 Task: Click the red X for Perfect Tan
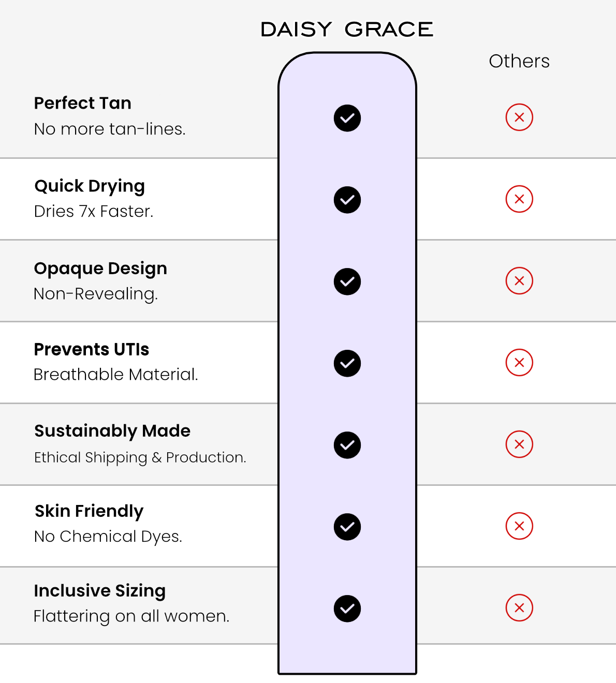coord(519,117)
